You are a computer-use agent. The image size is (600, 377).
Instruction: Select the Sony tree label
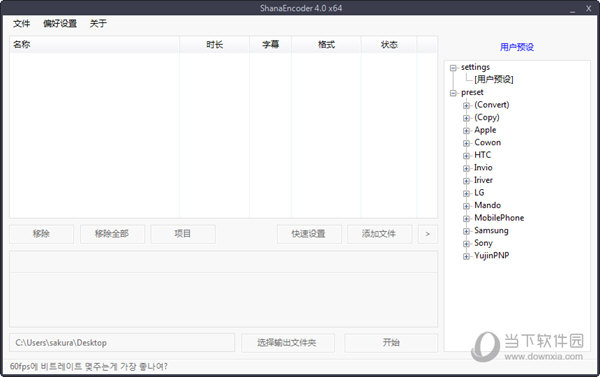pos(483,243)
